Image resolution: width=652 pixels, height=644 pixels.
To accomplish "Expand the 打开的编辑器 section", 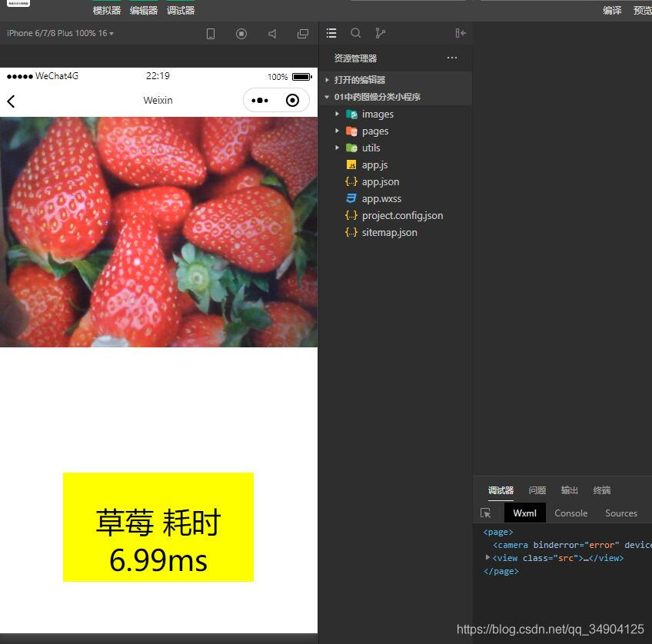I will (395, 80).
